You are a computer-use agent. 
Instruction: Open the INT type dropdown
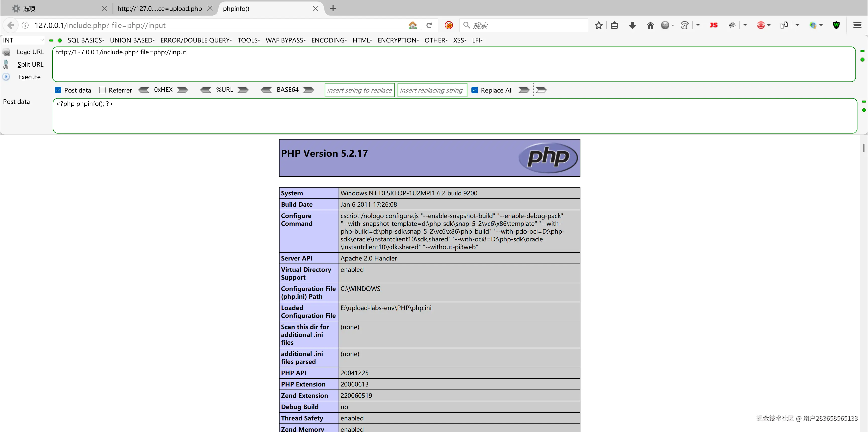(x=23, y=40)
